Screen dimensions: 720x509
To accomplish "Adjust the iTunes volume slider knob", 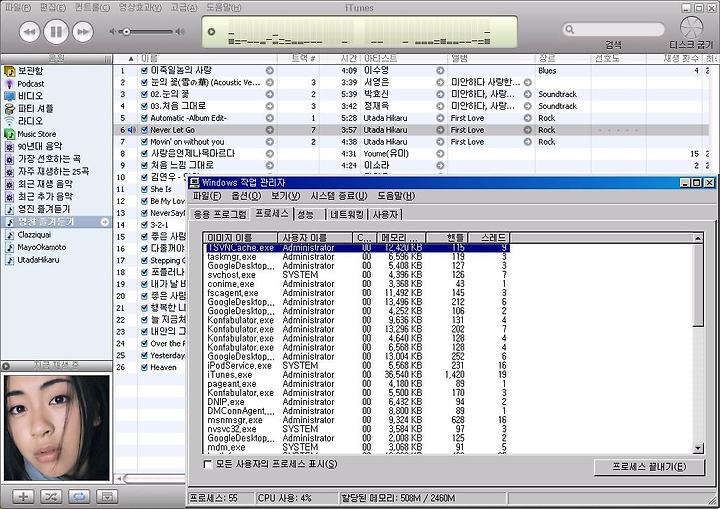I will pyautogui.click(x=125, y=32).
